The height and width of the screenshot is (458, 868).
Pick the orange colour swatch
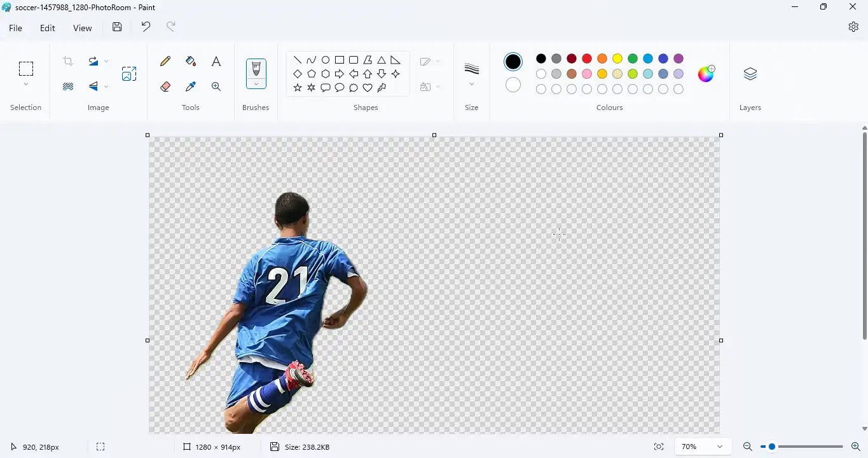click(602, 59)
